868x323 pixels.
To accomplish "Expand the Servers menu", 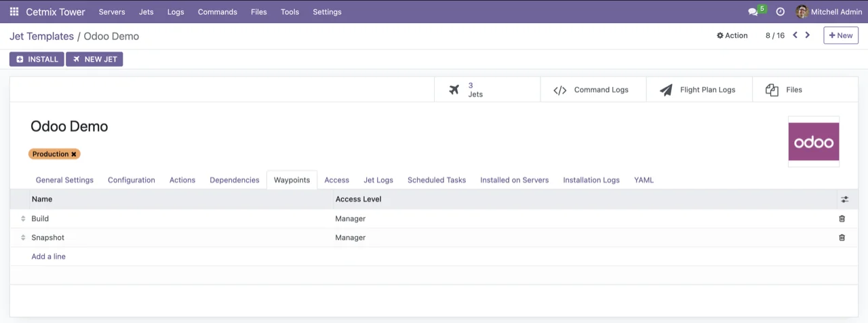I will pyautogui.click(x=112, y=12).
